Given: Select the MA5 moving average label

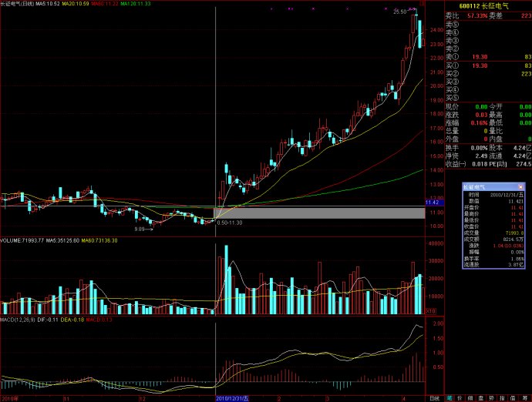Looking at the screenshot, I should [62, 4].
